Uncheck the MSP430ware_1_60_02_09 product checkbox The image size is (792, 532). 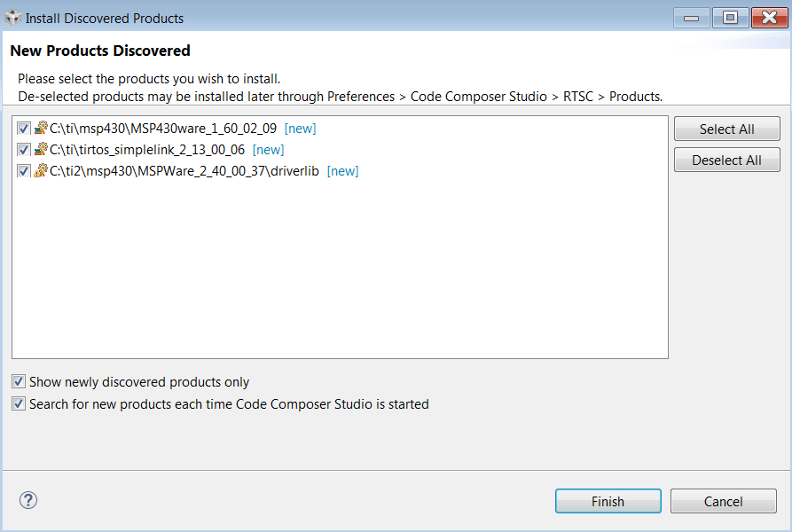pyautogui.click(x=23, y=129)
